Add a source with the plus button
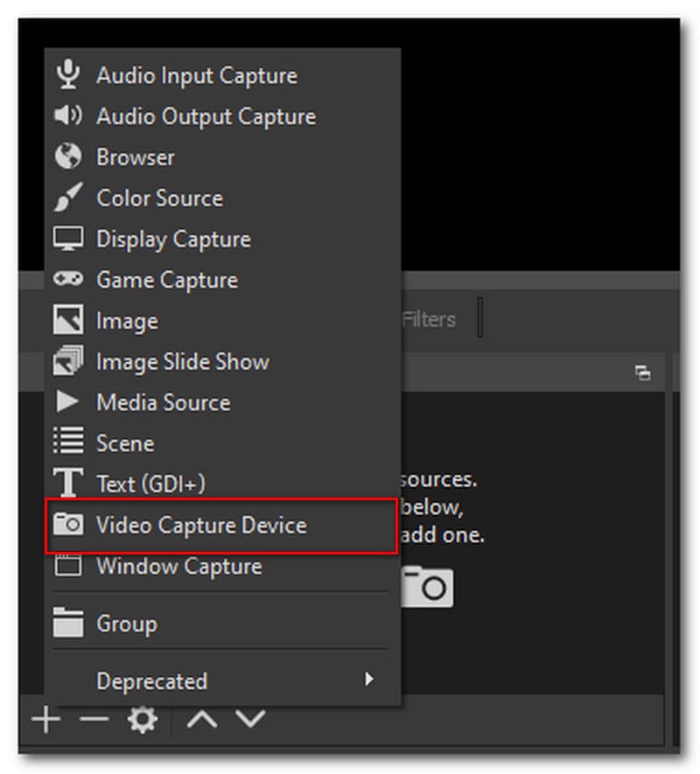Viewport: 700px width, 774px height. 46,719
